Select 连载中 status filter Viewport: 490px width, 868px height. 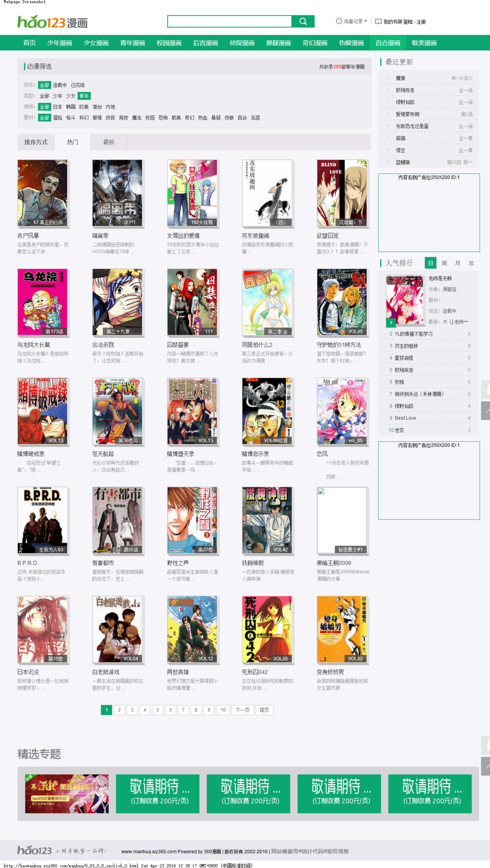coord(59,85)
